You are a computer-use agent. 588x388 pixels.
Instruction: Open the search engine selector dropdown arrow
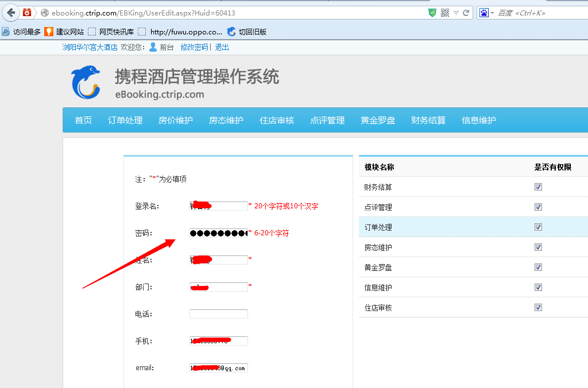tap(492, 13)
